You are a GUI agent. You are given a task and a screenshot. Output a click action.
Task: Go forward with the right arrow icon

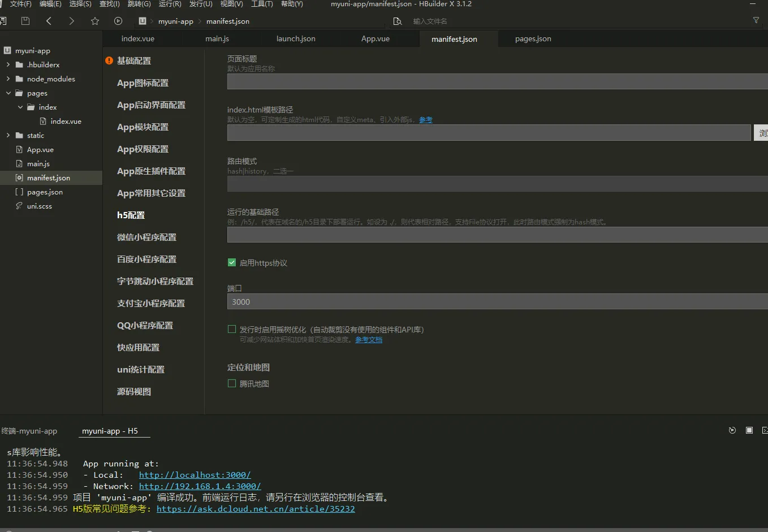[71, 21]
